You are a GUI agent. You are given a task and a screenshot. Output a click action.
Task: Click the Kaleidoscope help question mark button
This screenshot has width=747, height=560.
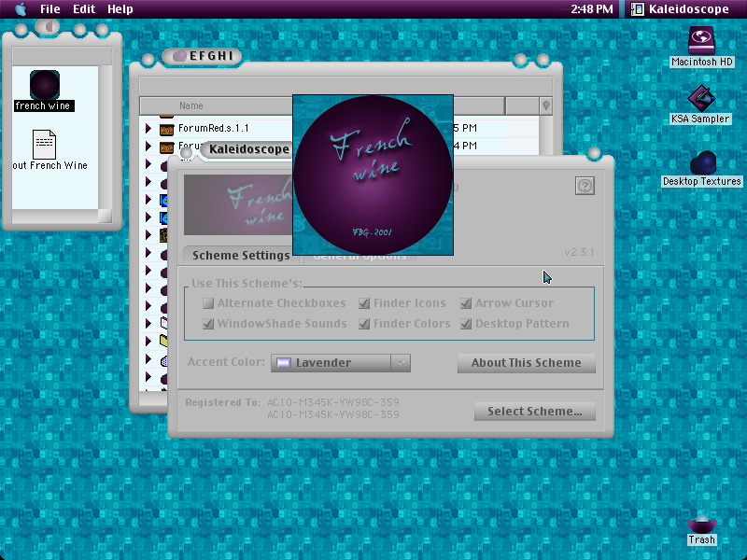click(585, 186)
